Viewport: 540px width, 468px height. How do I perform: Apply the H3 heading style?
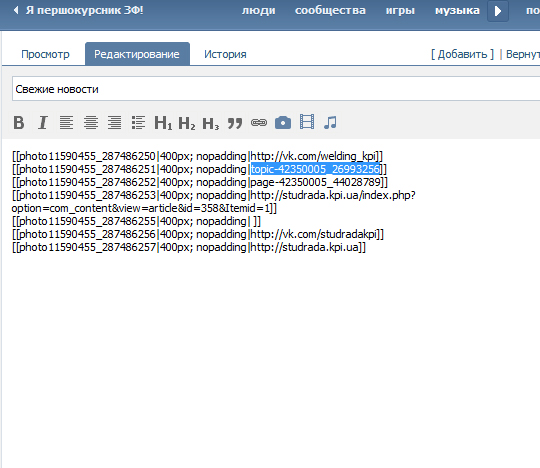pos(210,123)
